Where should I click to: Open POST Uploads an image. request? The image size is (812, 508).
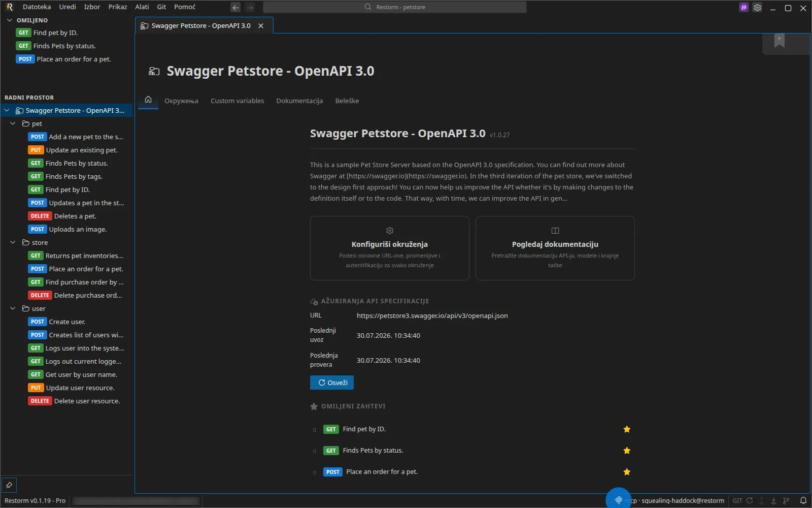tap(67, 229)
